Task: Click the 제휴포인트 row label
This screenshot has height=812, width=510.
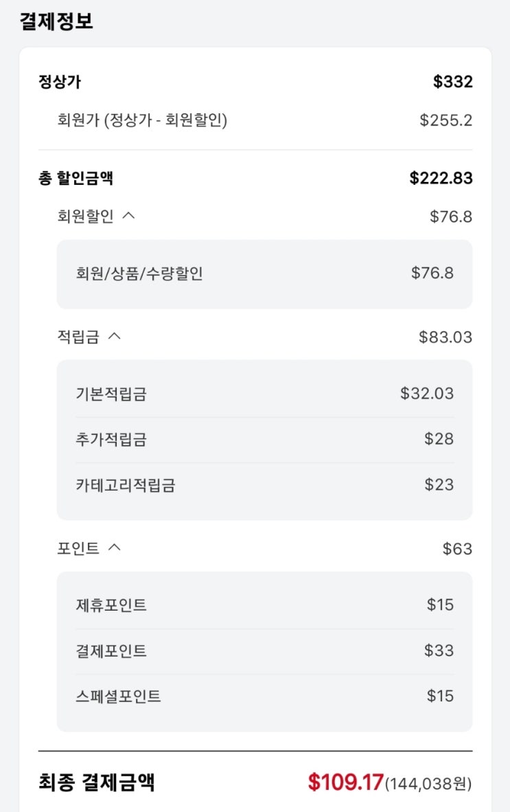Action: 111,605
